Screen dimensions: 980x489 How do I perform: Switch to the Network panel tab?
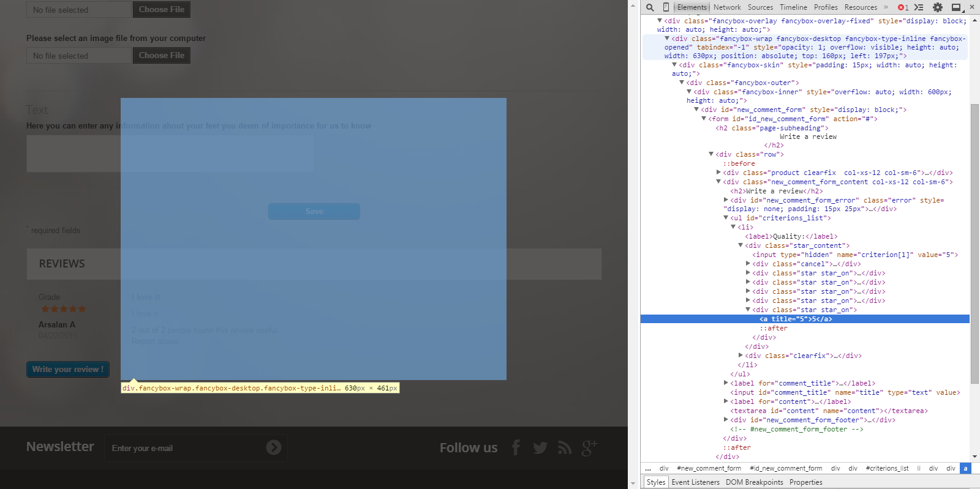(727, 7)
